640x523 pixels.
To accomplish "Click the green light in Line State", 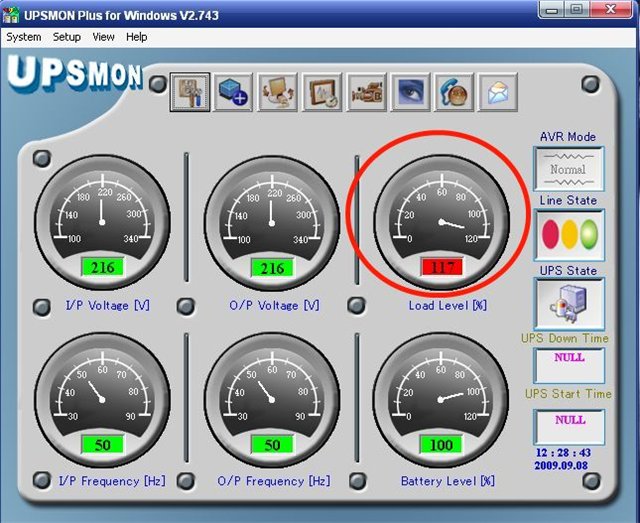I will pos(589,234).
